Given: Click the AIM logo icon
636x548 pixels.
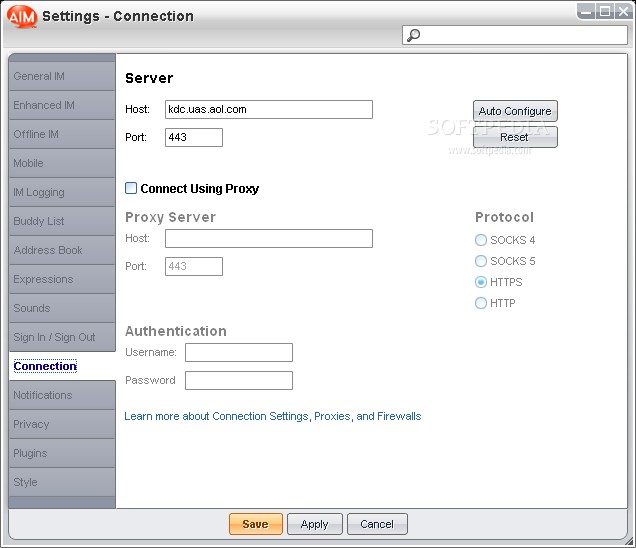Looking at the screenshot, I should point(22,17).
